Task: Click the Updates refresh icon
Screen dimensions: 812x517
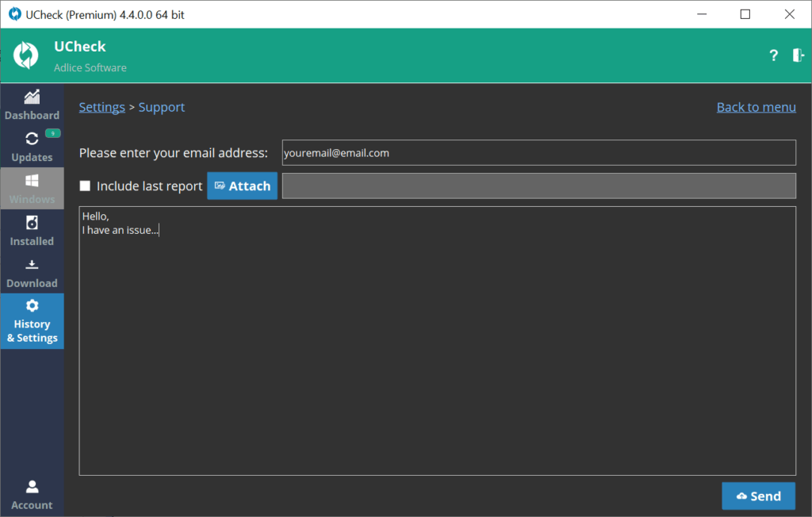Action: tap(32, 139)
